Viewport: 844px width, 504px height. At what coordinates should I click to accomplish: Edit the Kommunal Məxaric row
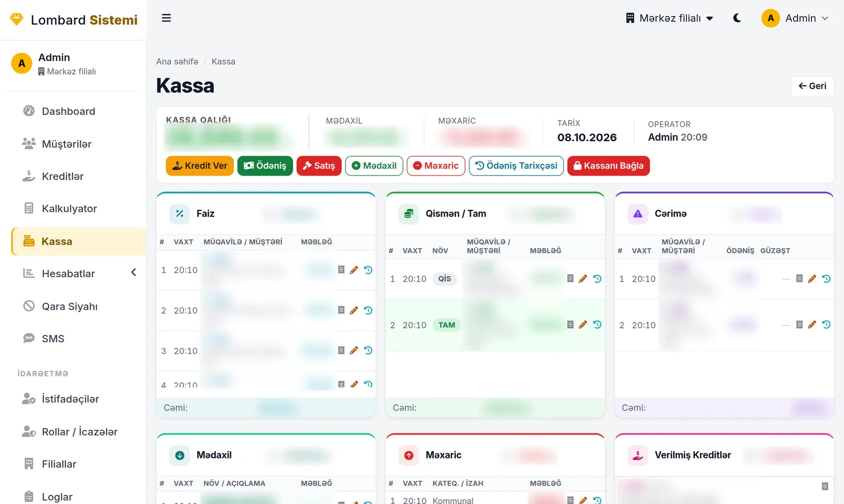click(x=583, y=500)
